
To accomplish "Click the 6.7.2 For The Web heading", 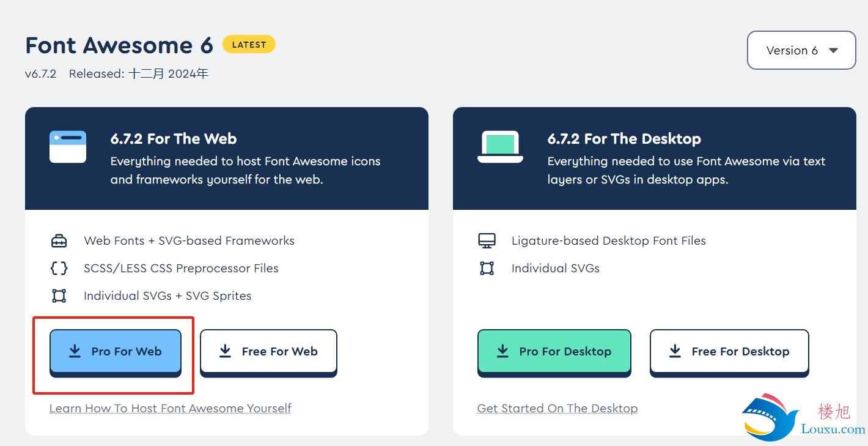I will tap(174, 139).
